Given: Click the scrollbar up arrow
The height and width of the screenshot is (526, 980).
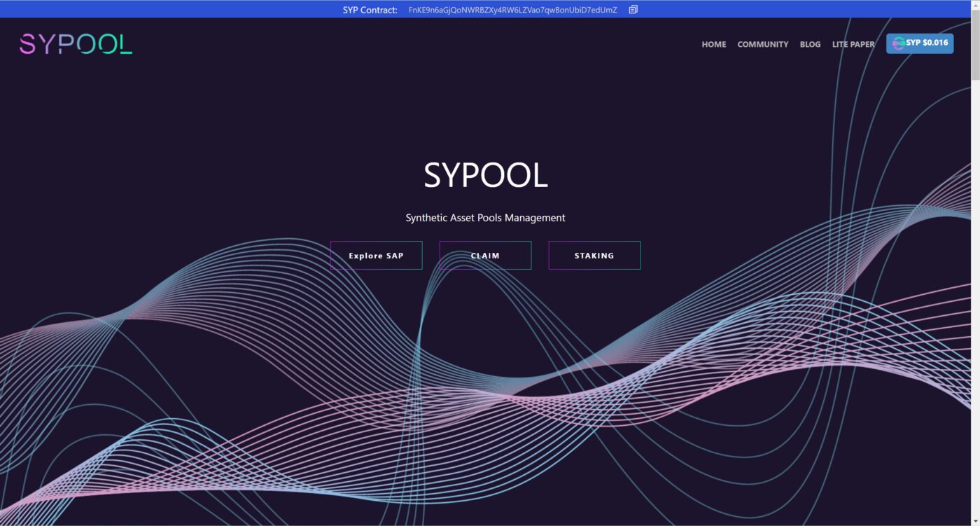Looking at the screenshot, I should point(975,5).
